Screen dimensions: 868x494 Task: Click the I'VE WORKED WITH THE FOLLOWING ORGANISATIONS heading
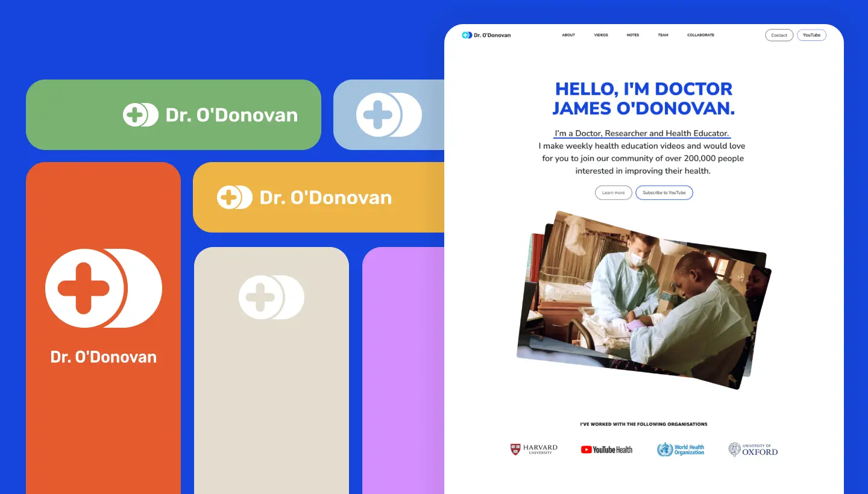pyautogui.click(x=644, y=424)
